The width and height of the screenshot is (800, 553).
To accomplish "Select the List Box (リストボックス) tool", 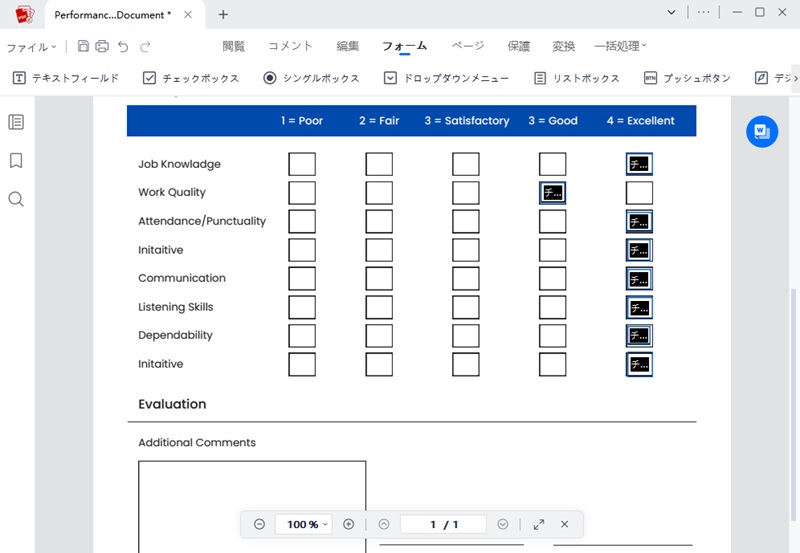I will click(577, 78).
